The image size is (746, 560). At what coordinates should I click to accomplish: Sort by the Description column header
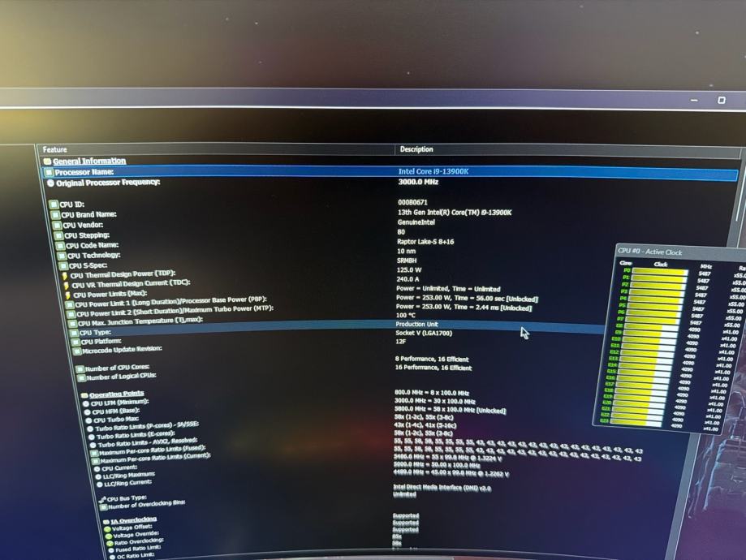(416, 149)
